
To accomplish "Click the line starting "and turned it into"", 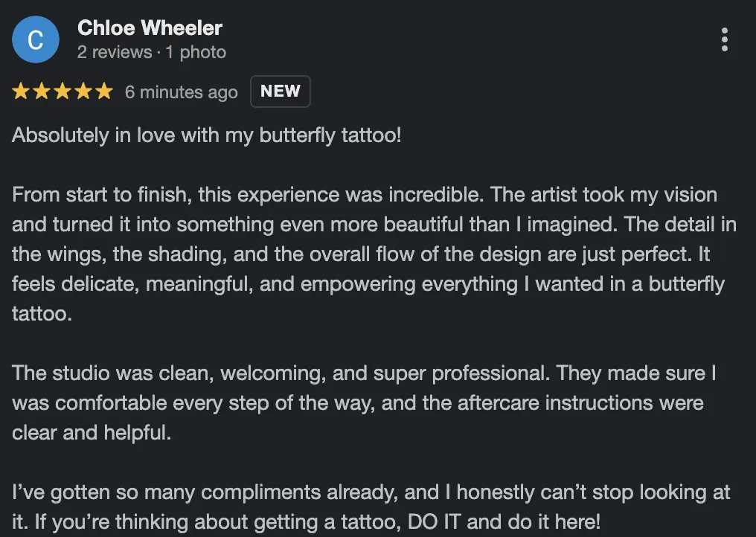I will pyautogui.click(x=374, y=225).
